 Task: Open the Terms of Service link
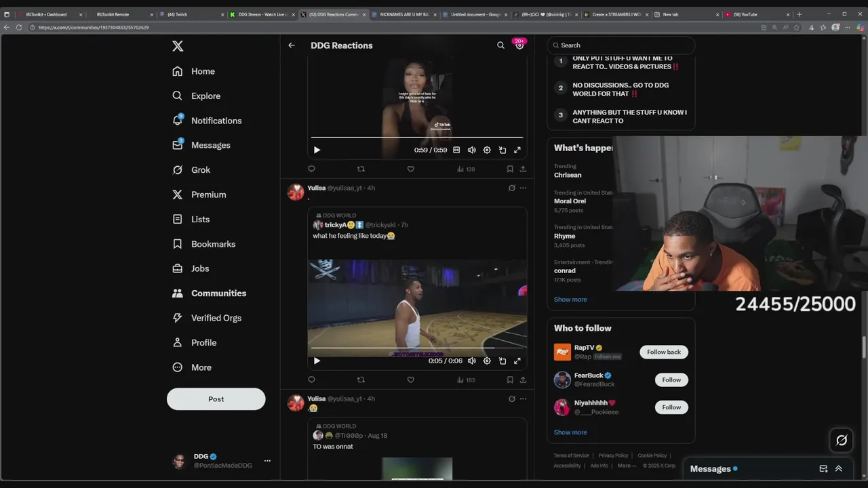tap(571, 455)
